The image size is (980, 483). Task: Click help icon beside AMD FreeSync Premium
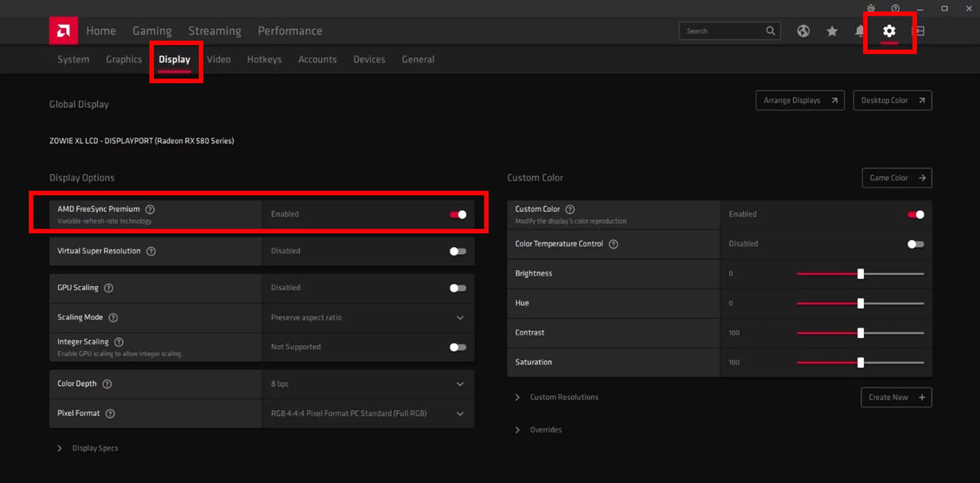[x=150, y=209]
